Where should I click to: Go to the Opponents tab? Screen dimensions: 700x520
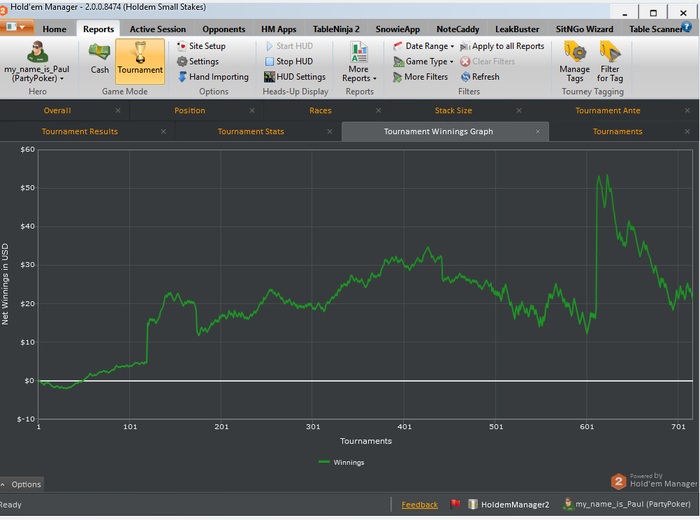coord(224,29)
